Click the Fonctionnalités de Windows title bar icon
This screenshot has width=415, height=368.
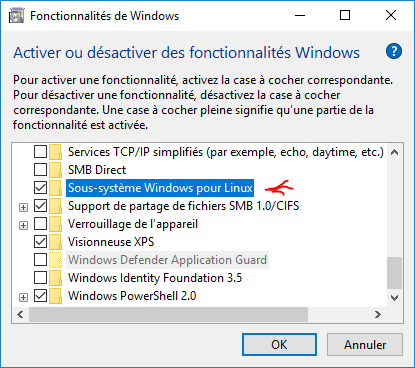17,16
